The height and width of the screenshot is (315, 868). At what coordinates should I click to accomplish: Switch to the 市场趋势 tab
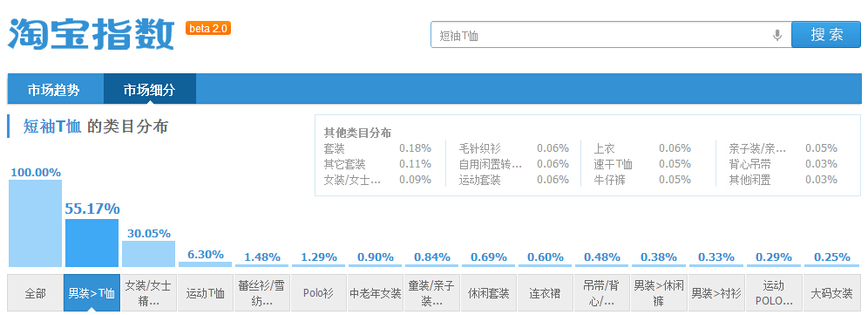point(54,90)
